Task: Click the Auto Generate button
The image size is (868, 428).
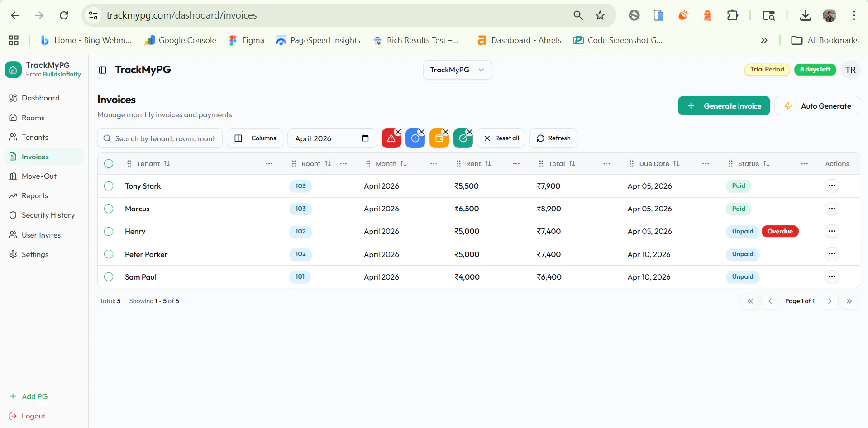Action: pyautogui.click(x=817, y=106)
